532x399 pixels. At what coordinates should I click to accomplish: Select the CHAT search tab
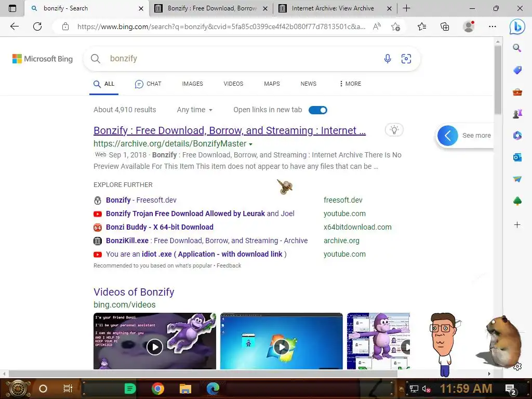point(148,84)
